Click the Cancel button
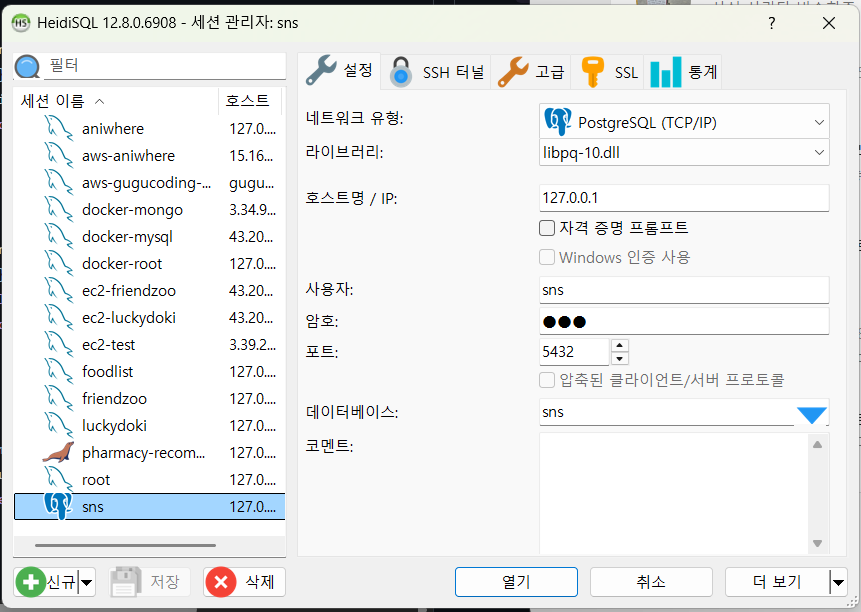861x612 pixels. click(651, 582)
